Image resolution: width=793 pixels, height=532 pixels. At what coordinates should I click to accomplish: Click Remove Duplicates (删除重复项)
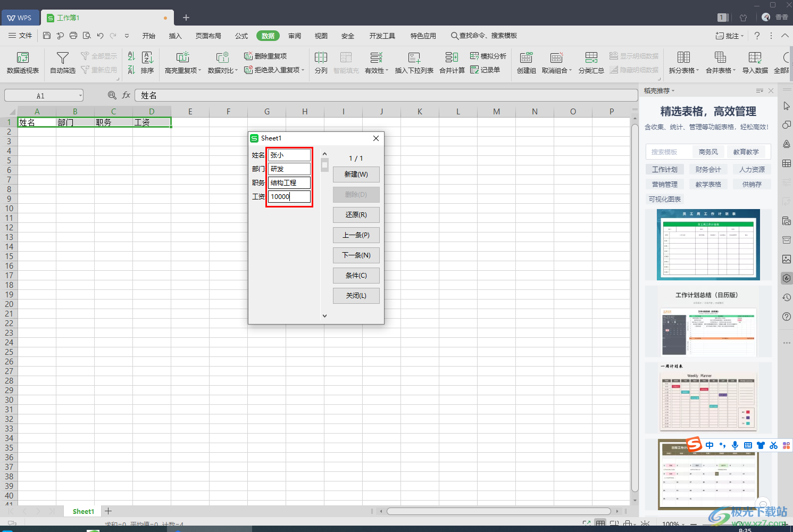pyautogui.click(x=265, y=56)
